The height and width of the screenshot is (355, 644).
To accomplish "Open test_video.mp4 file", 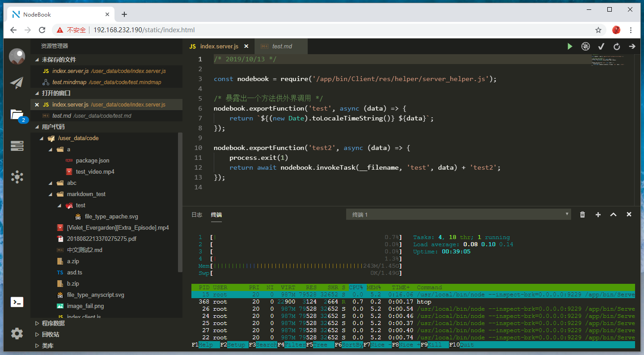I will click(95, 171).
